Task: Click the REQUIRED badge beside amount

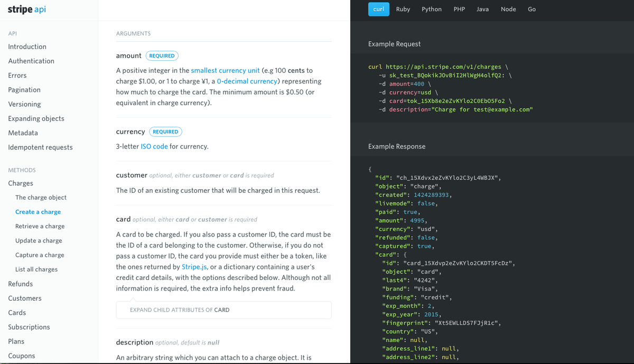Action: pos(162,55)
